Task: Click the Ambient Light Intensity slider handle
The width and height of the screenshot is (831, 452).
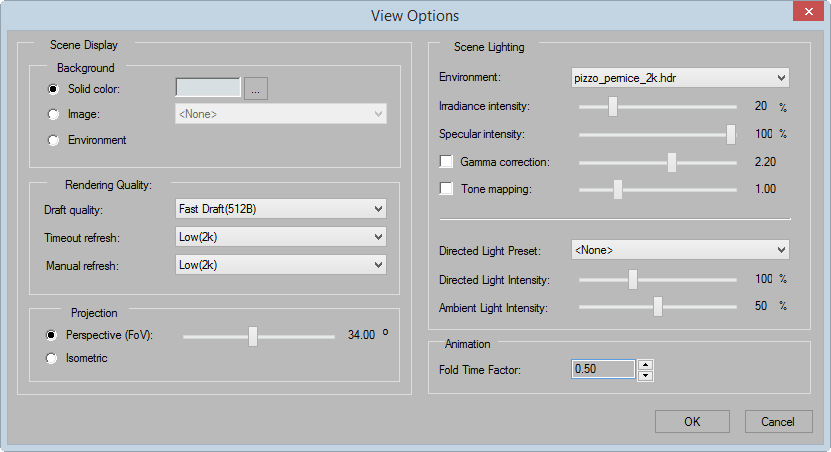Action: [x=658, y=306]
